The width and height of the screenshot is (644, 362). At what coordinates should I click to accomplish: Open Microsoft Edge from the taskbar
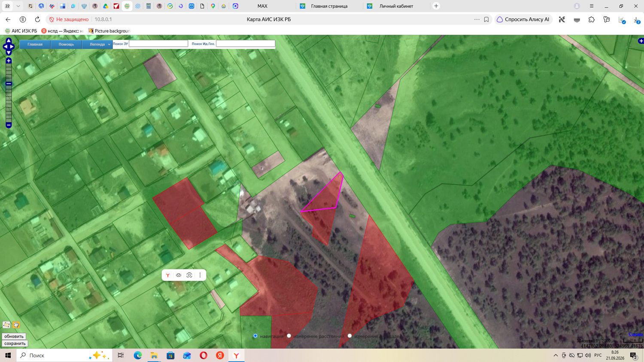(x=138, y=356)
